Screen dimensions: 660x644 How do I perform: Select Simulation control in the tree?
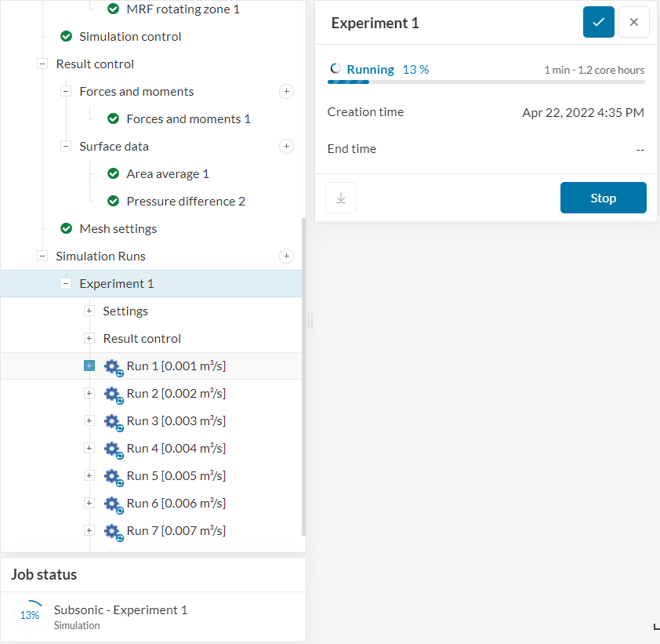pyautogui.click(x=130, y=37)
